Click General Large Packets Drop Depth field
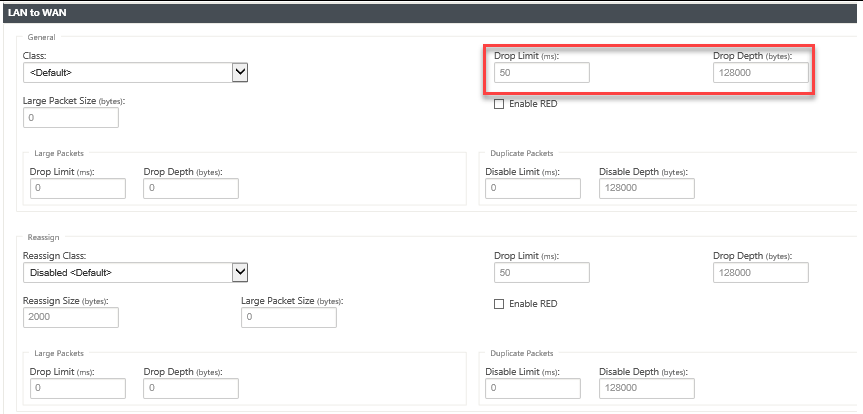Viewport: 863px width, 414px height. pyautogui.click(x=191, y=188)
